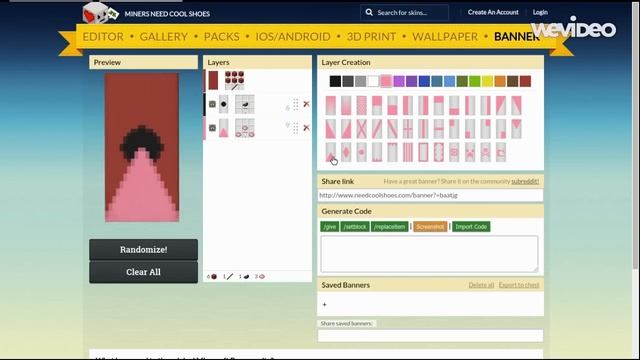
Task: Choose the center circle pattern
Action: [x=362, y=152]
